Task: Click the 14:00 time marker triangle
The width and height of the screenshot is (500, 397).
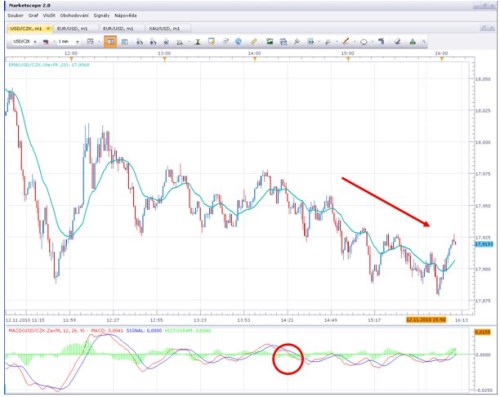Action: tap(255, 59)
